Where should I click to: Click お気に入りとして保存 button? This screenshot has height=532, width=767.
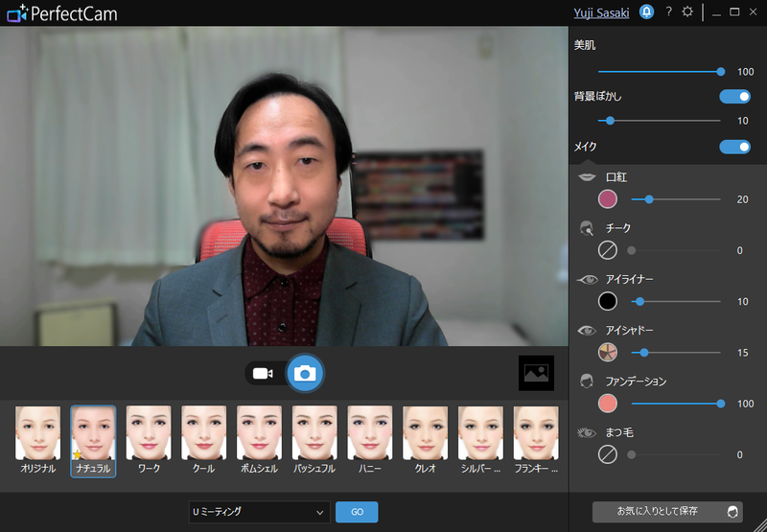(667, 512)
